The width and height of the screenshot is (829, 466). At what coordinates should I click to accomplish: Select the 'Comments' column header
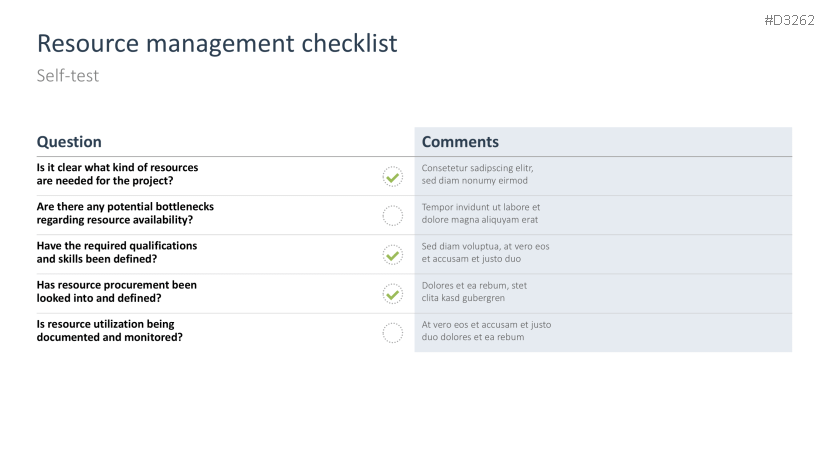(460, 142)
